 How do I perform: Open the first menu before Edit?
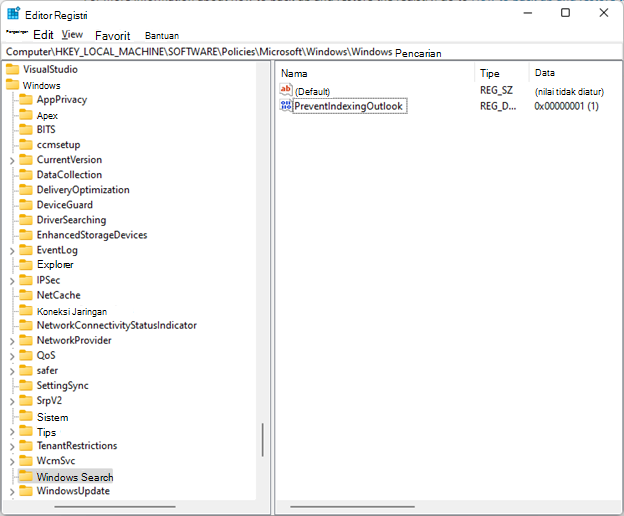pyautogui.click(x=17, y=32)
